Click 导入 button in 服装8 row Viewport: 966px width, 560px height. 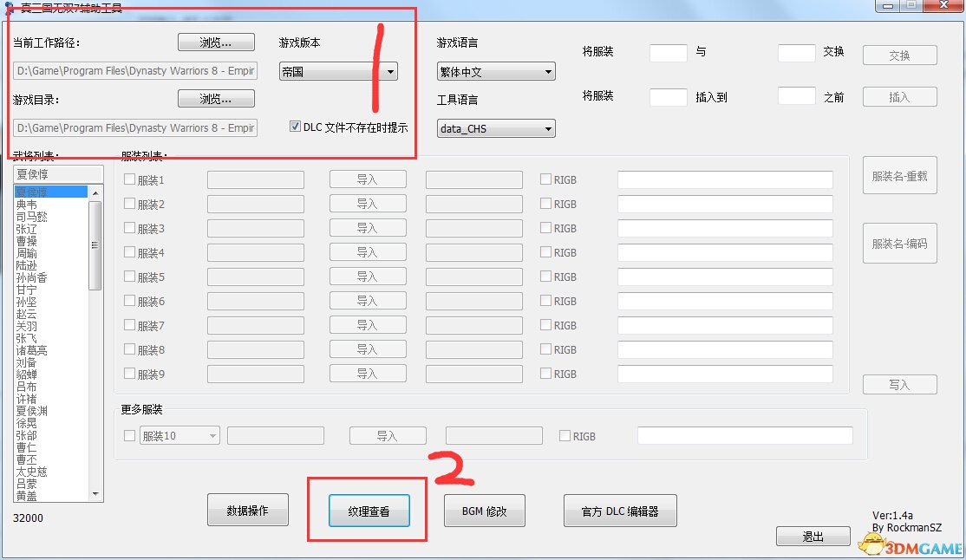pos(368,349)
